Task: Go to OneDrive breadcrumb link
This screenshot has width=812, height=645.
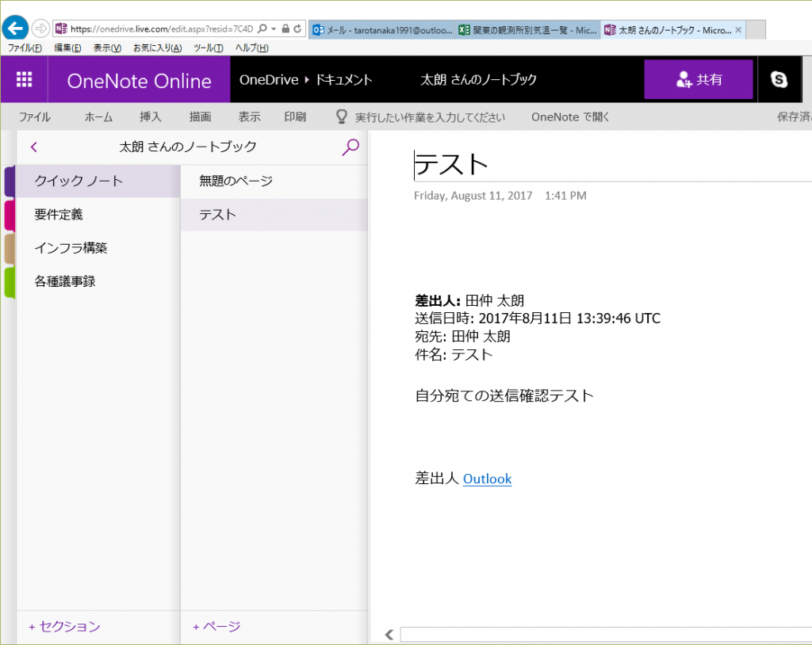Action: [269, 80]
